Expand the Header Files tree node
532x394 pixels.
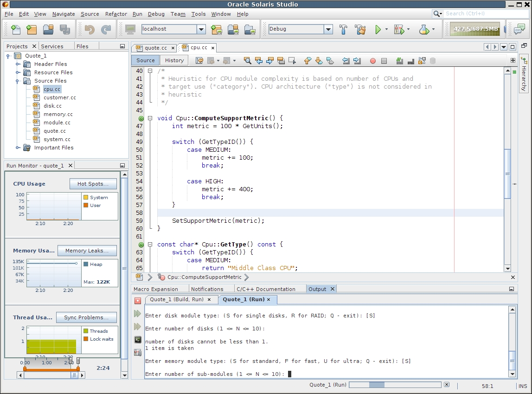pyautogui.click(x=18, y=64)
